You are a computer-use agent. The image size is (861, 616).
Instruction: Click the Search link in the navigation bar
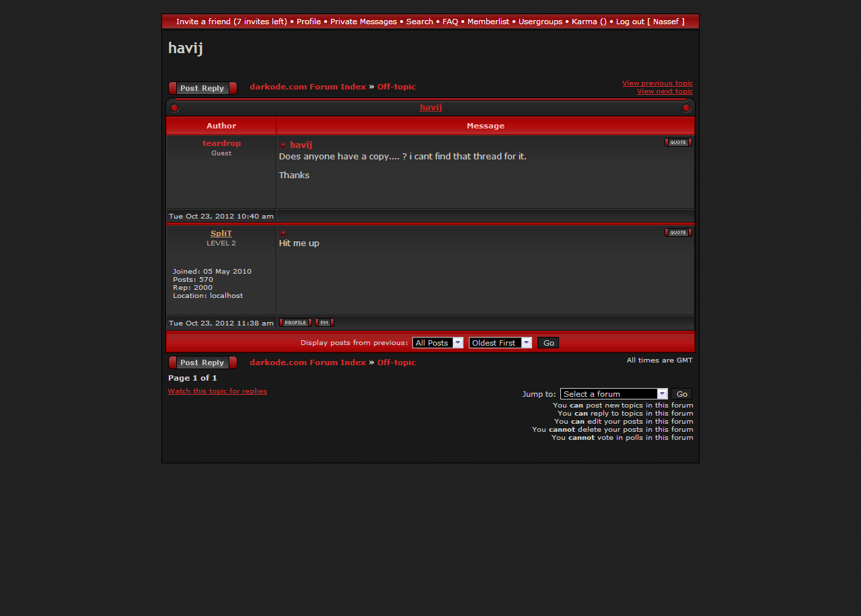(419, 22)
